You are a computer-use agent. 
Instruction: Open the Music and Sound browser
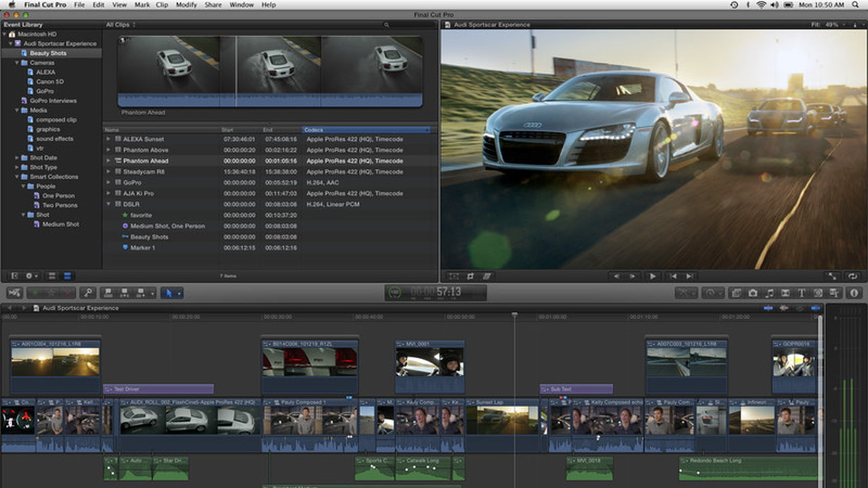(x=769, y=293)
